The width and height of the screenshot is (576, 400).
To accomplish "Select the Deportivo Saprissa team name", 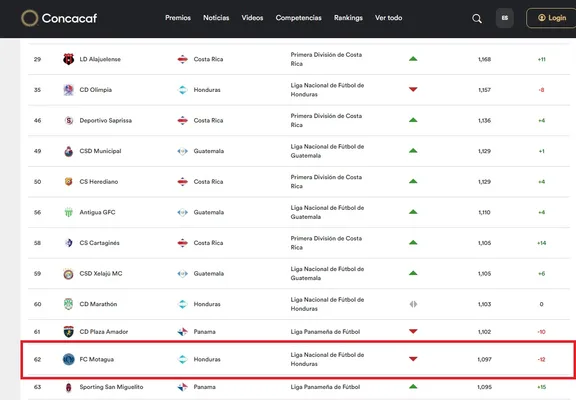I will tap(105, 120).
